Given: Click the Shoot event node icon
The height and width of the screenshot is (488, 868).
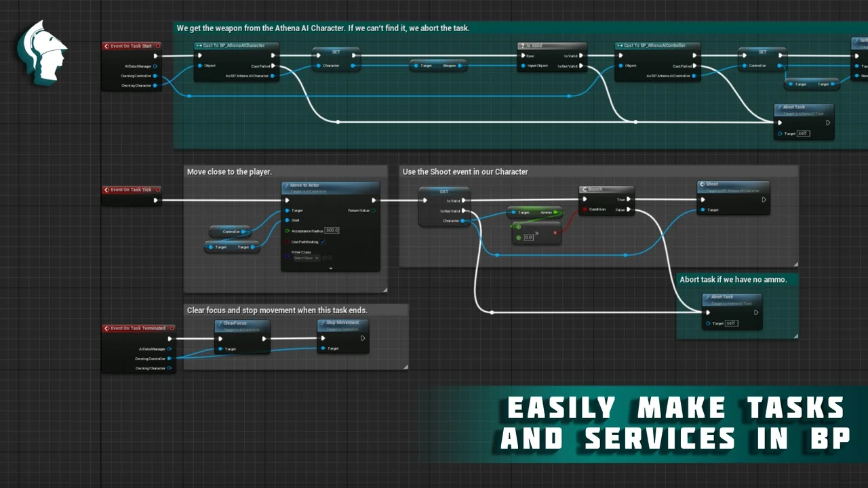Looking at the screenshot, I should point(703,184).
